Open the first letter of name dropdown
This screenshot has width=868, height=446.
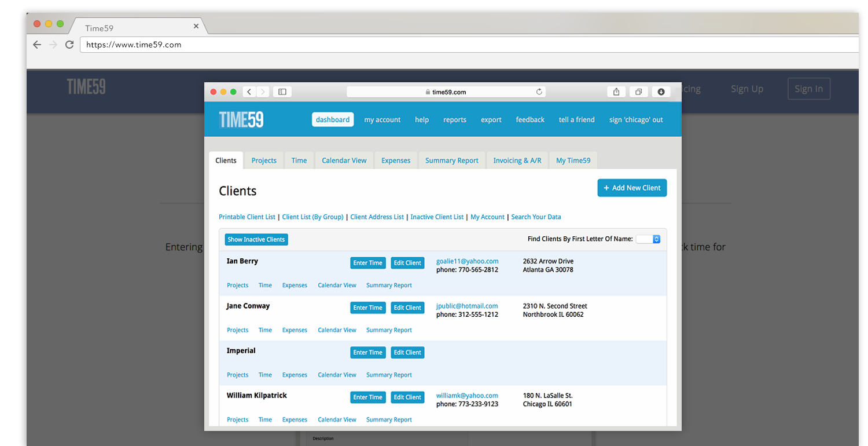(x=648, y=239)
